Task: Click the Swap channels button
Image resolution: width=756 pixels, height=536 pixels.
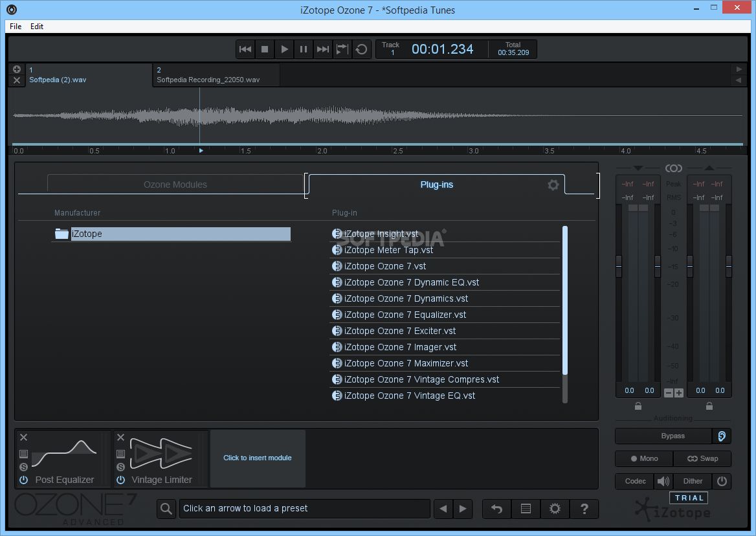Action: (x=702, y=458)
